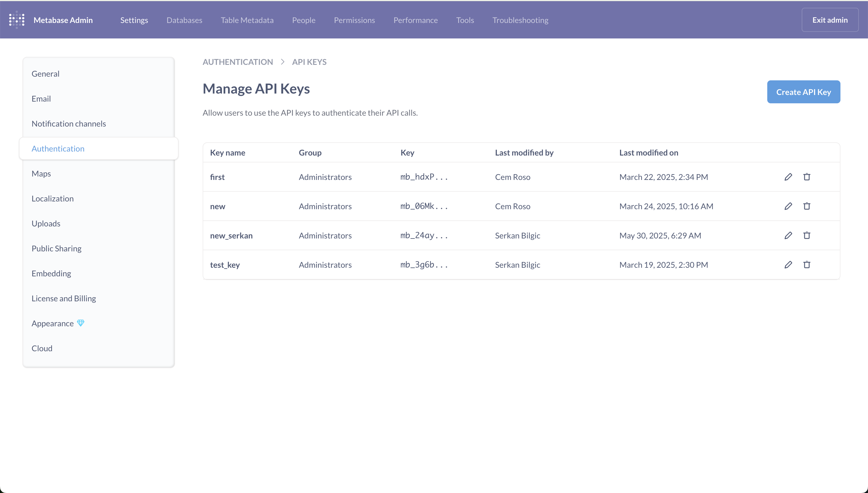This screenshot has height=493, width=868.
Task: Click the AUTHENTICATION breadcrumb link
Action: pyautogui.click(x=238, y=62)
